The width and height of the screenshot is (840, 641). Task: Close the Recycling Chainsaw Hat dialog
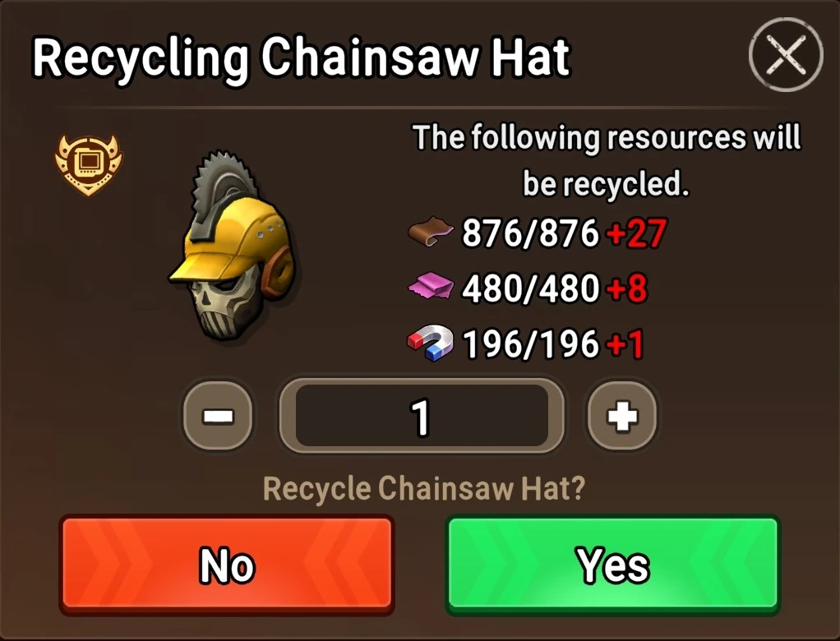(786, 54)
